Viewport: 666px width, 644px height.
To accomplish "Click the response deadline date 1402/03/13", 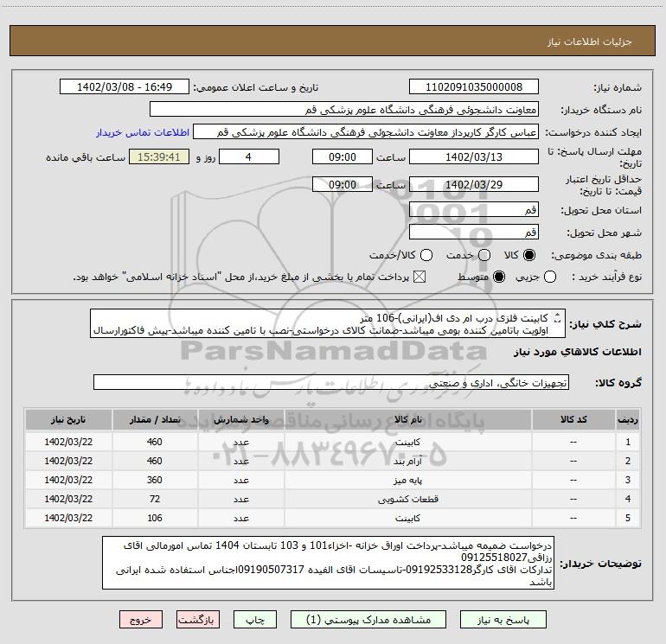I will [474, 157].
